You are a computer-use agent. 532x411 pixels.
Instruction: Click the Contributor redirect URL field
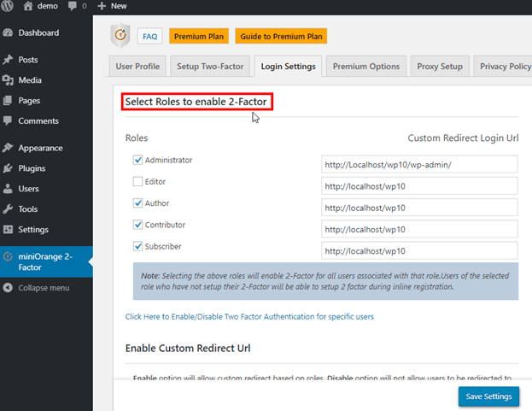point(419,229)
